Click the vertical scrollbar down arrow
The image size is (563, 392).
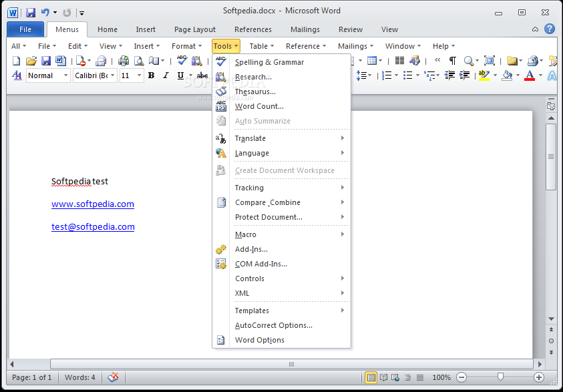click(551, 319)
